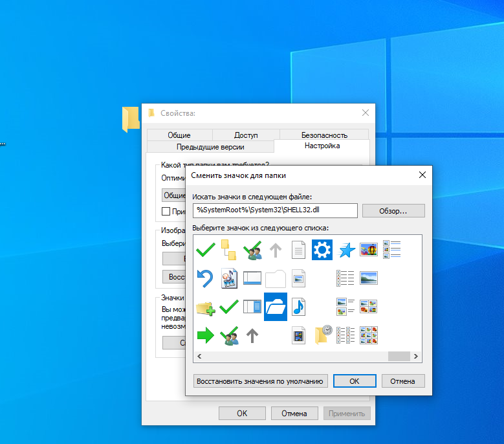Click the icon list left scroll arrow
The height and width of the screenshot is (444, 504).
[199, 356]
